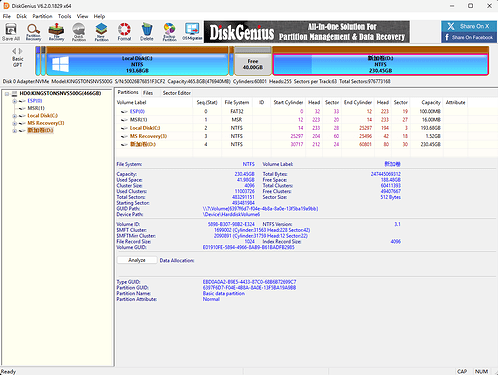Select the D: volume in the disk tree

coord(40,130)
